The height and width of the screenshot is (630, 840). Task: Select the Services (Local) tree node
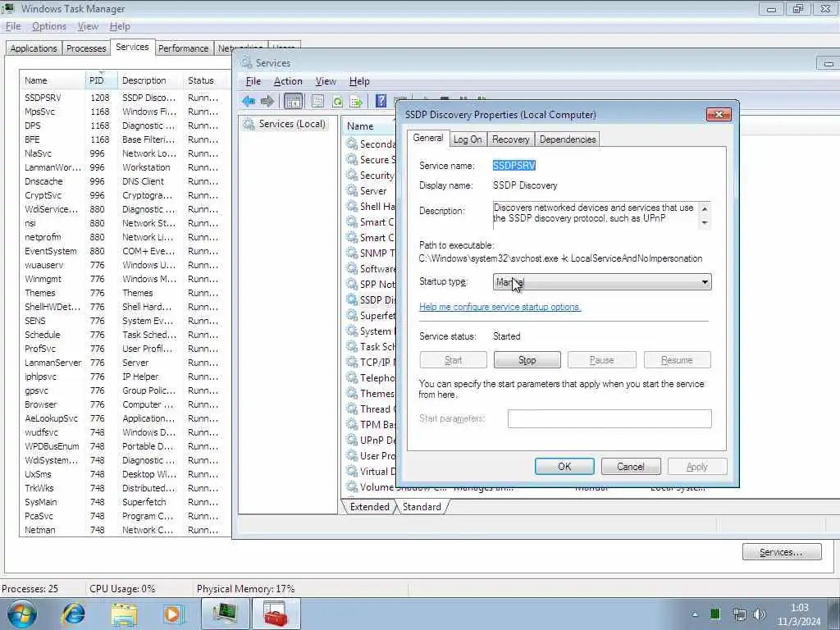(292, 124)
